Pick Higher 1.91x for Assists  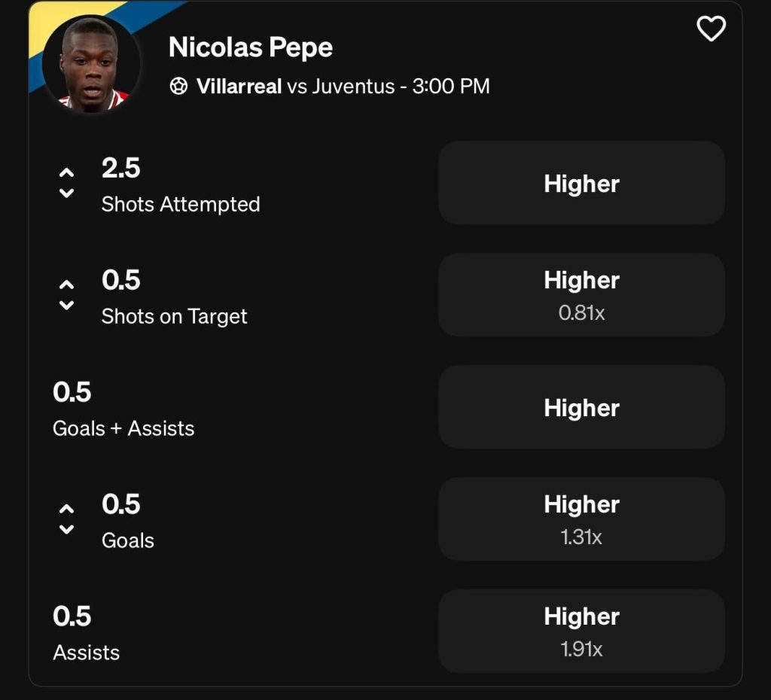coord(581,631)
